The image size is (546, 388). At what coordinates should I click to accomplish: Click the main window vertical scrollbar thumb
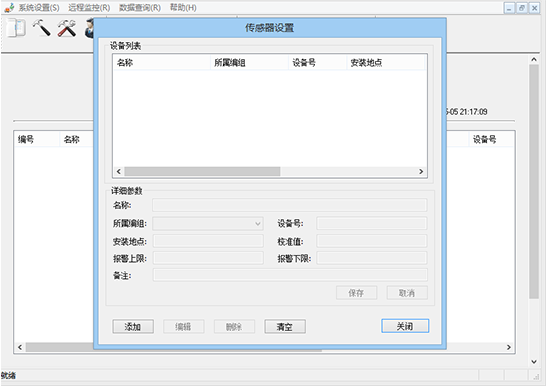pos(534,182)
